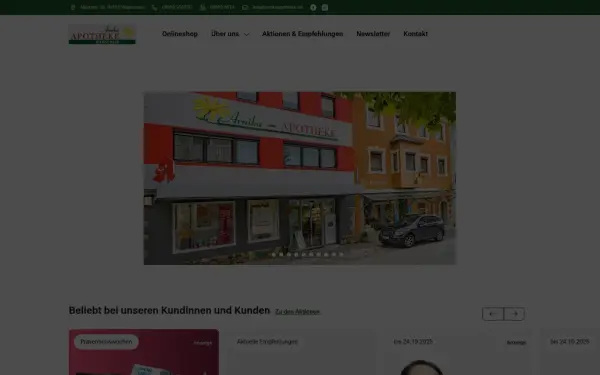Viewport: 600px width, 375px height.
Task: Open the Instagram icon link
Action: pos(325,7)
